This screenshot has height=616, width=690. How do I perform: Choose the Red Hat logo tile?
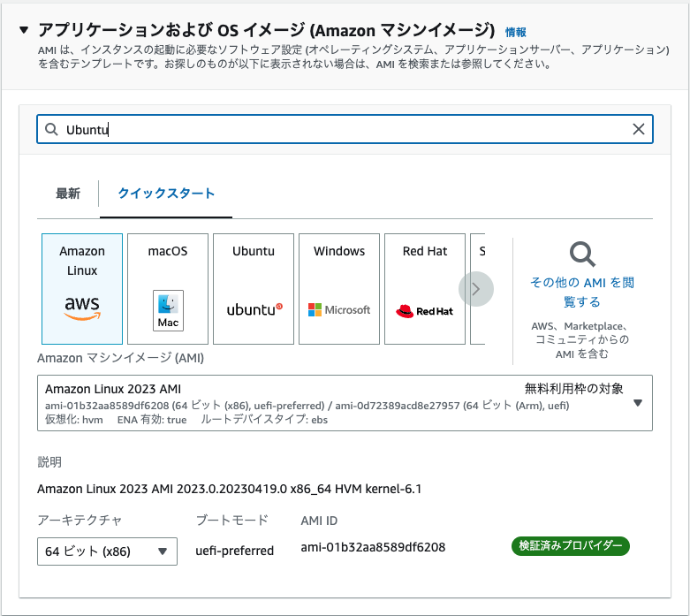click(425, 288)
